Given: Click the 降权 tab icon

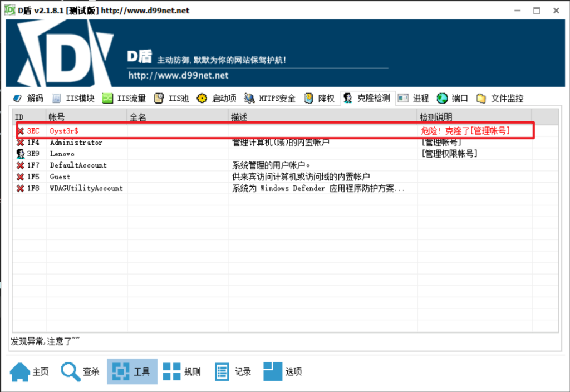Looking at the screenshot, I should (x=309, y=99).
